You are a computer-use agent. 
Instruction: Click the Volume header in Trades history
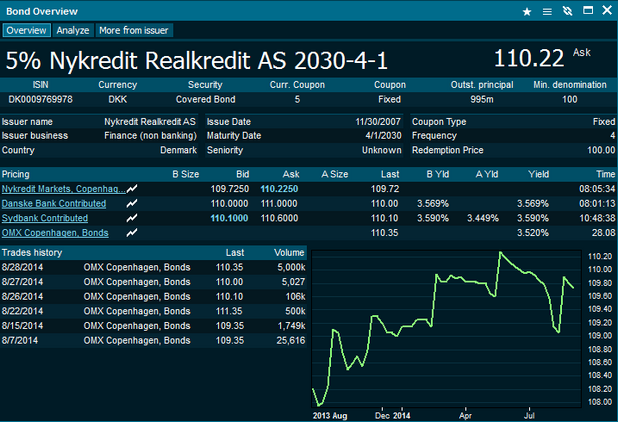point(289,253)
